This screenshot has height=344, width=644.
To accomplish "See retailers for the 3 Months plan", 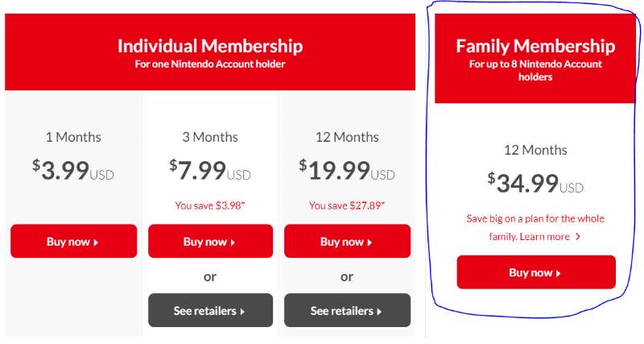I will 210,310.
